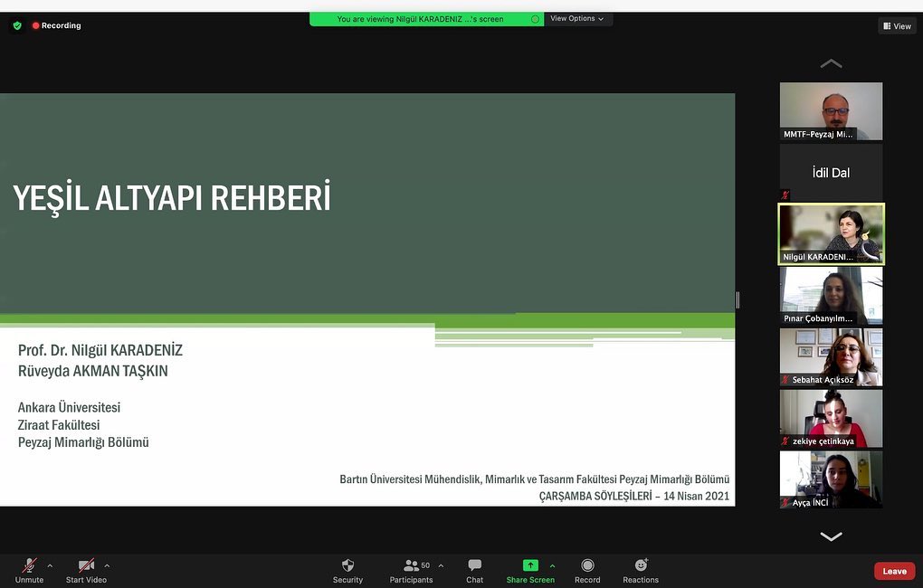Select Nilgül KARADENİZ video thumbnail
The image size is (923, 588).
[x=832, y=234]
